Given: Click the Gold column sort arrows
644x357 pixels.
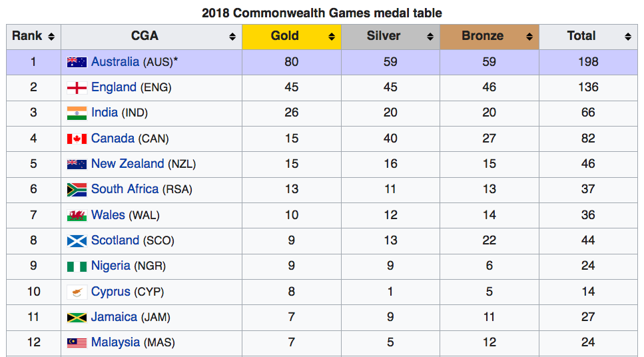Looking at the screenshot, I should click(x=332, y=37).
